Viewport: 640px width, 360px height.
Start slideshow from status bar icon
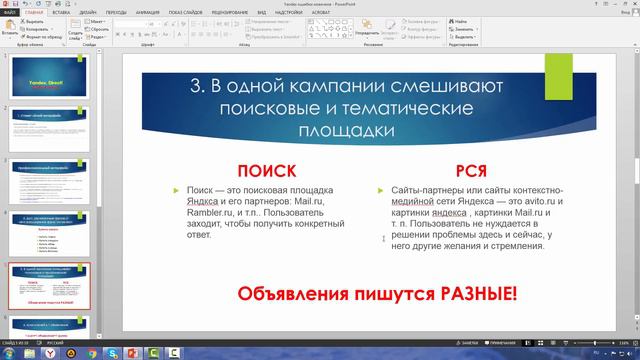(566, 343)
